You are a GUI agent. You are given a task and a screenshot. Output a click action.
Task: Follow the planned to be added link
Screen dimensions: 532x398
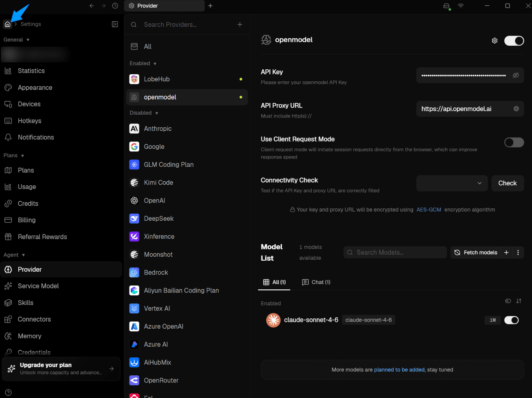399,370
